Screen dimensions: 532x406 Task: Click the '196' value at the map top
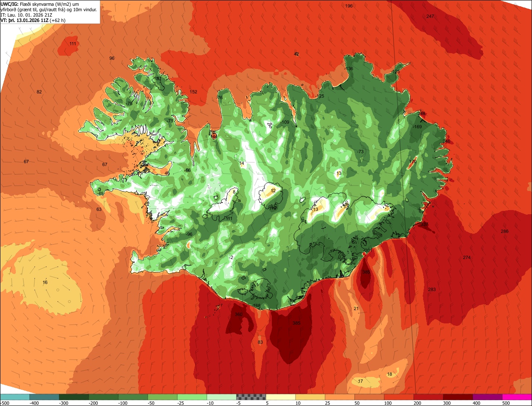coord(349,6)
